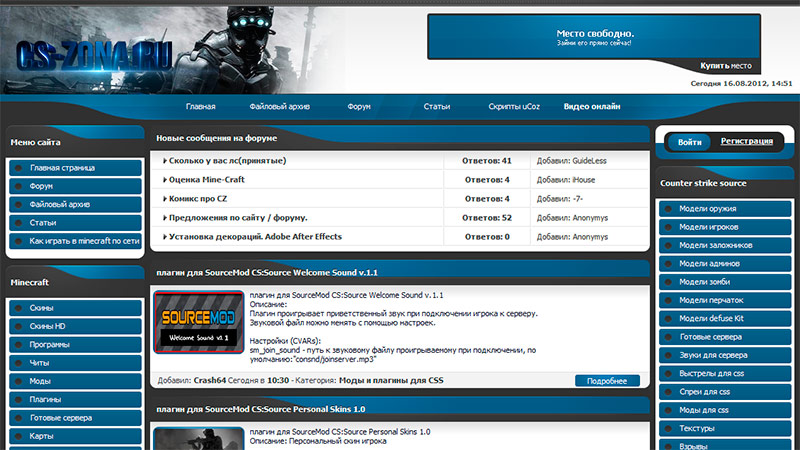
Task: Open Модели заложников in right menu
Action: 725,245
